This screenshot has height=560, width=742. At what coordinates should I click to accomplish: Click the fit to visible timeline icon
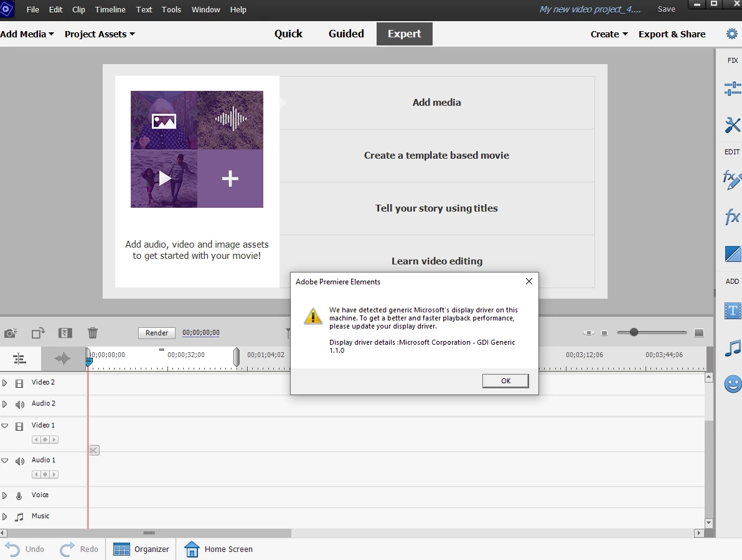click(588, 333)
